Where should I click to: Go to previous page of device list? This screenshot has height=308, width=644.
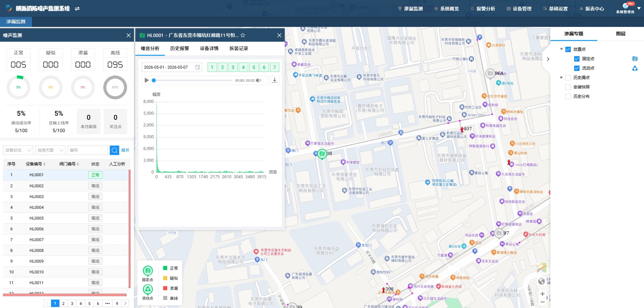(47, 303)
